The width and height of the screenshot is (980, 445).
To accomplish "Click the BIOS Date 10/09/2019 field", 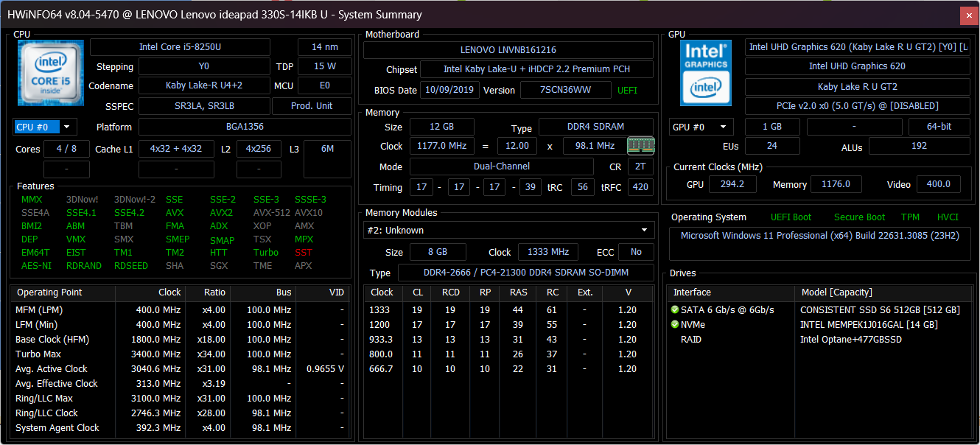I will [x=449, y=90].
